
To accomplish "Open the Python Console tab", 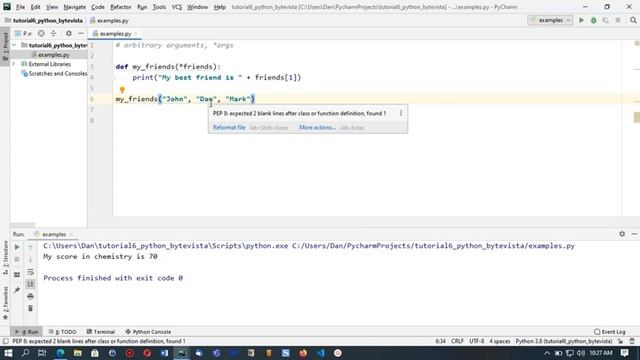I will pyautogui.click(x=148, y=332).
